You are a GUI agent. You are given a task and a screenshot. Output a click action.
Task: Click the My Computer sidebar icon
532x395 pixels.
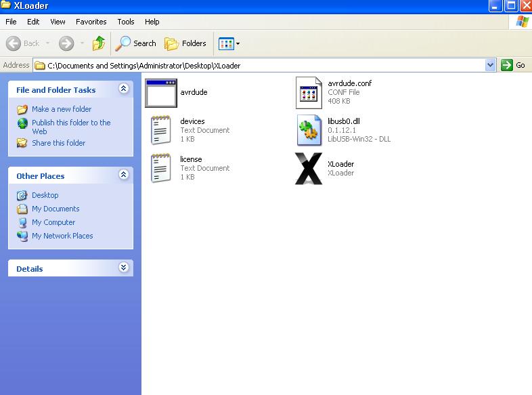(23, 222)
